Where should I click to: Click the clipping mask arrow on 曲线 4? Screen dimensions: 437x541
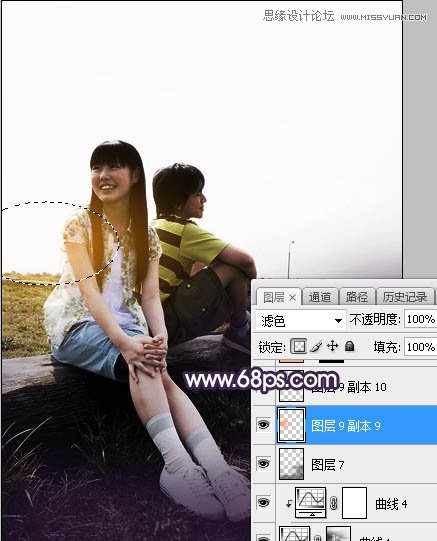pos(289,504)
